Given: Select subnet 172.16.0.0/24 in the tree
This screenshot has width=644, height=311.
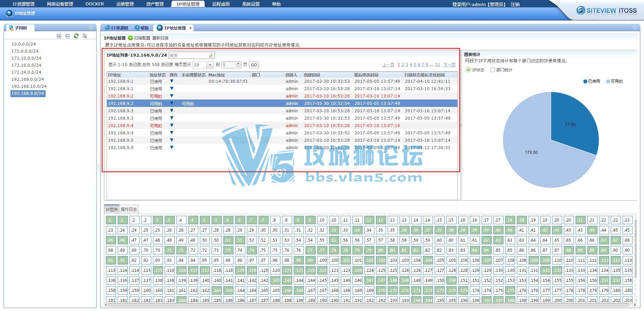Looking at the screenshot, I should click(26, 65).
